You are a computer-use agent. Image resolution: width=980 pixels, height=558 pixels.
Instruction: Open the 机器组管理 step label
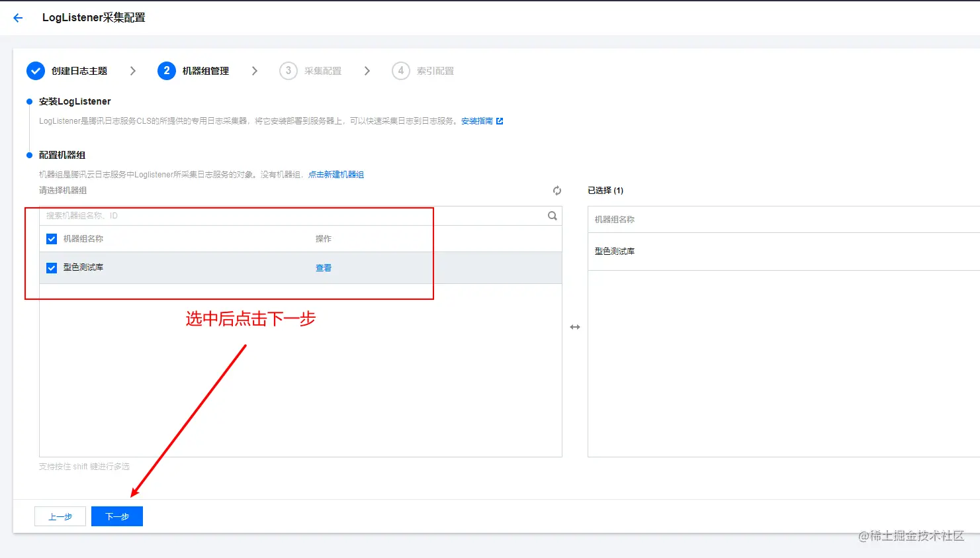coord(206,71)
